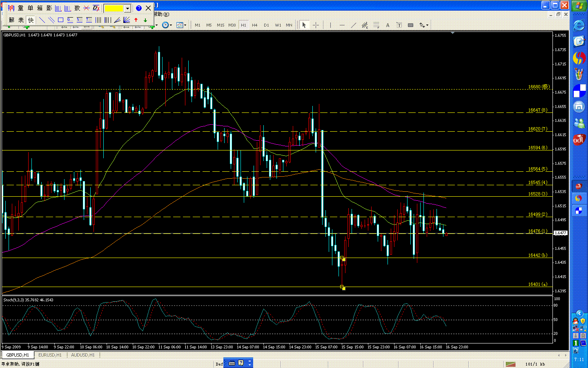Select the parallel lines drawing tool
The width and height of the screenshot is (588, 368).
tap(51, 20)
